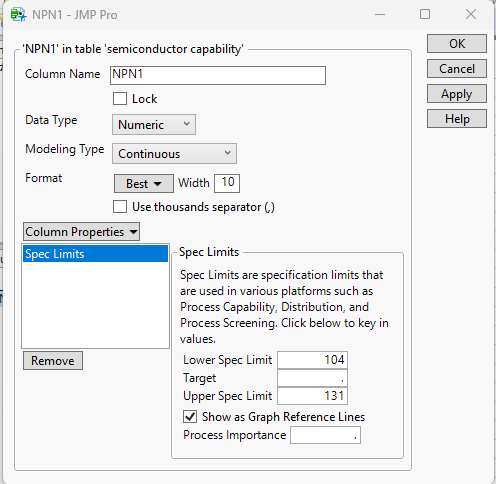Open Help for column info
This screenshot has width=496, height=484.
(x=457, y=119)
